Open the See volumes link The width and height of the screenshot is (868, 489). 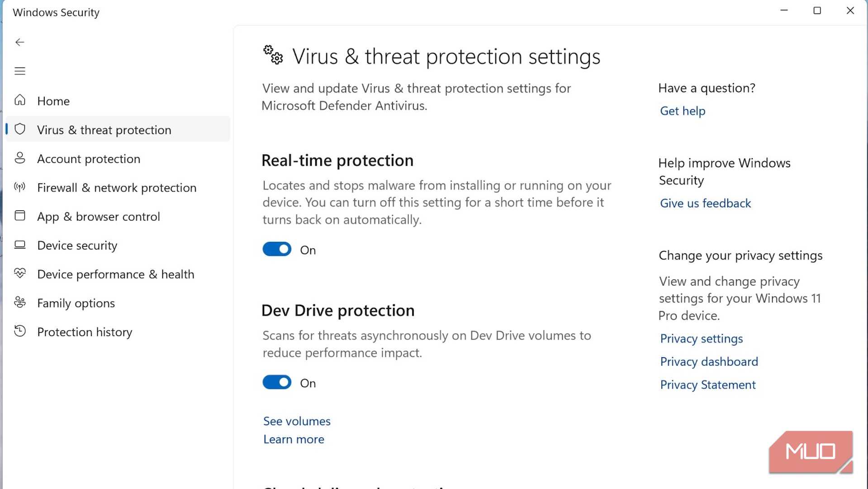(297, 421)
